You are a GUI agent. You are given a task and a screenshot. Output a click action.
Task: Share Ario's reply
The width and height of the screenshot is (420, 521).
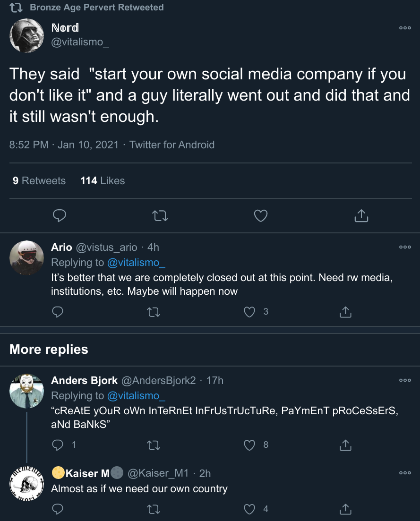(346, 312)
